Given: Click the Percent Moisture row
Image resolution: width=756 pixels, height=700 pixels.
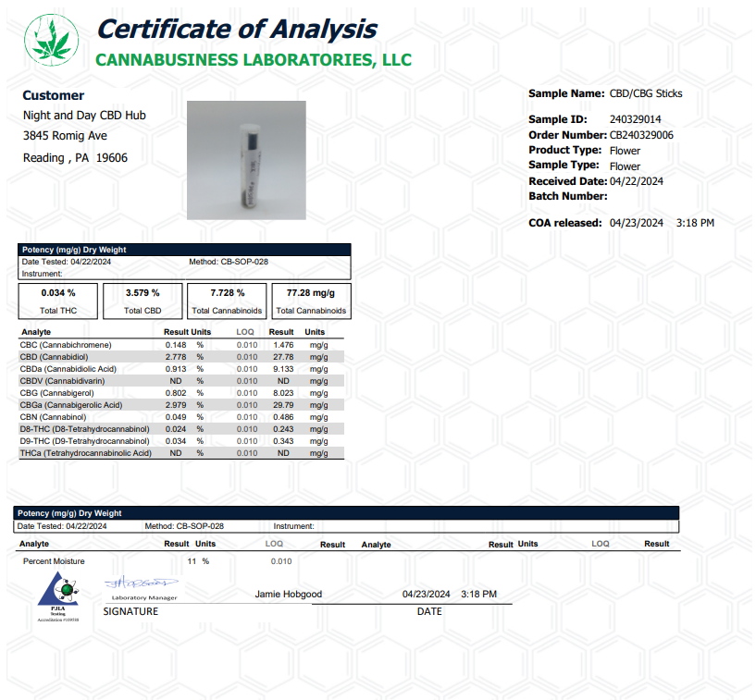Looking at the screenshot, I should (54, 561).
